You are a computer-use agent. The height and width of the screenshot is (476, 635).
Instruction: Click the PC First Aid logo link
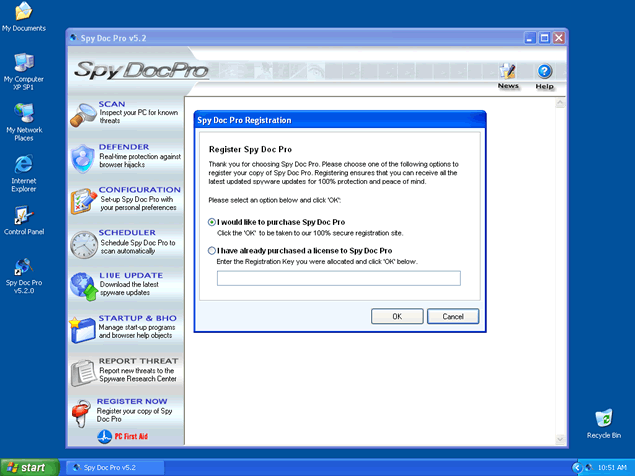(124, 437)
